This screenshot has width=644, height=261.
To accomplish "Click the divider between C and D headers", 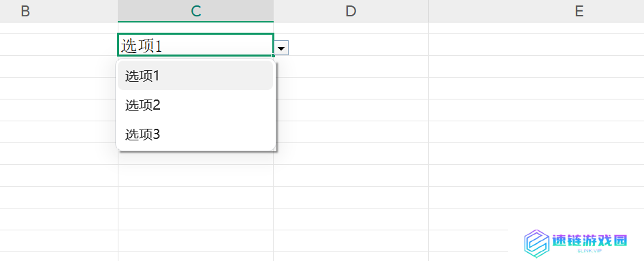I will tap(274, 11).
